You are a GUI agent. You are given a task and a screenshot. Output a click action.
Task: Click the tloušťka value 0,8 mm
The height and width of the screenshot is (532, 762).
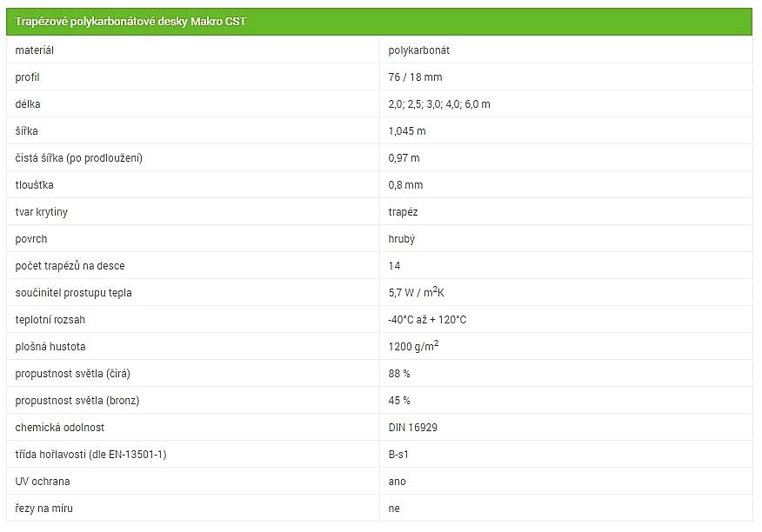405,184
